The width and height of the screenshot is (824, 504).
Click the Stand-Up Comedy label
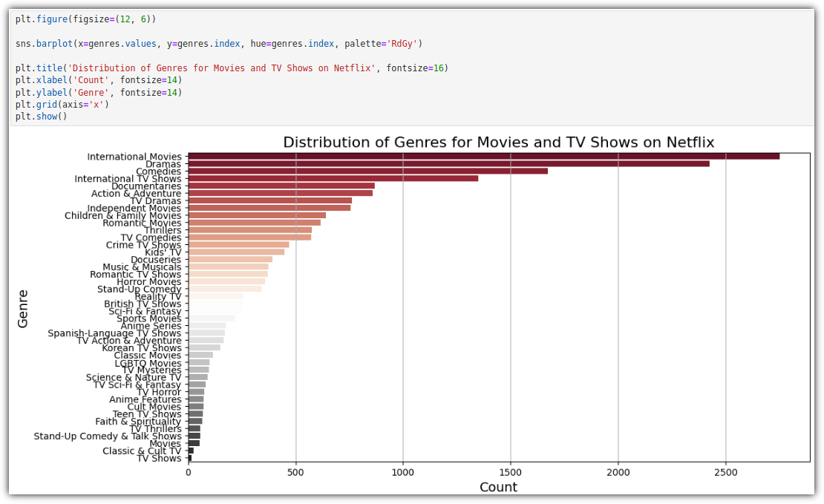click(139, 289)
